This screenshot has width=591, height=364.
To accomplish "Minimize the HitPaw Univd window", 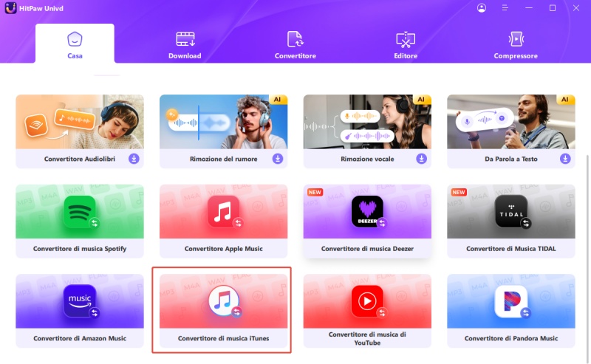I will 529,8.
